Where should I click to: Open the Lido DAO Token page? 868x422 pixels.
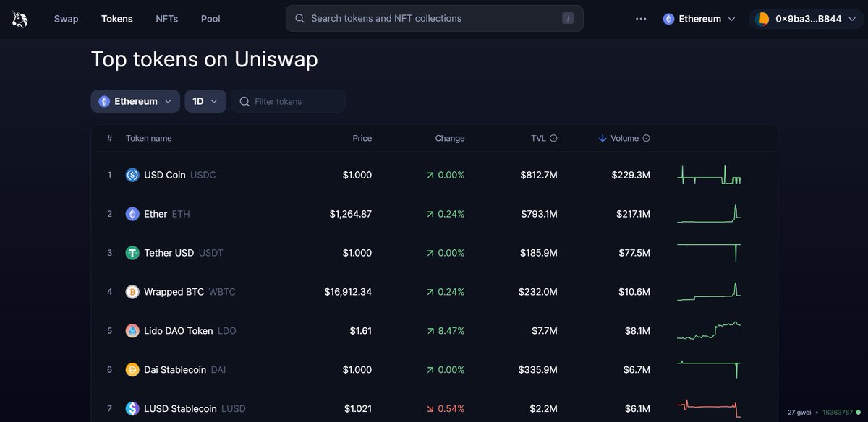click(x=434, y=331)
